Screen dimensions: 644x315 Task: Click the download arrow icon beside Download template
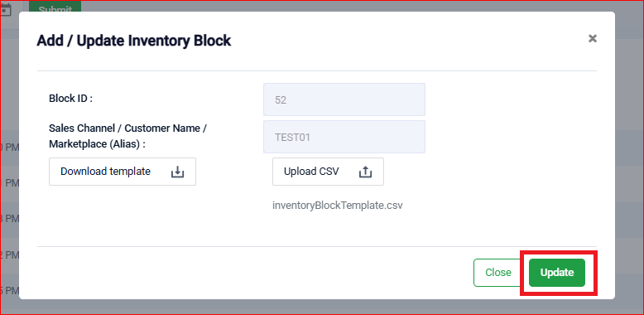177,172
